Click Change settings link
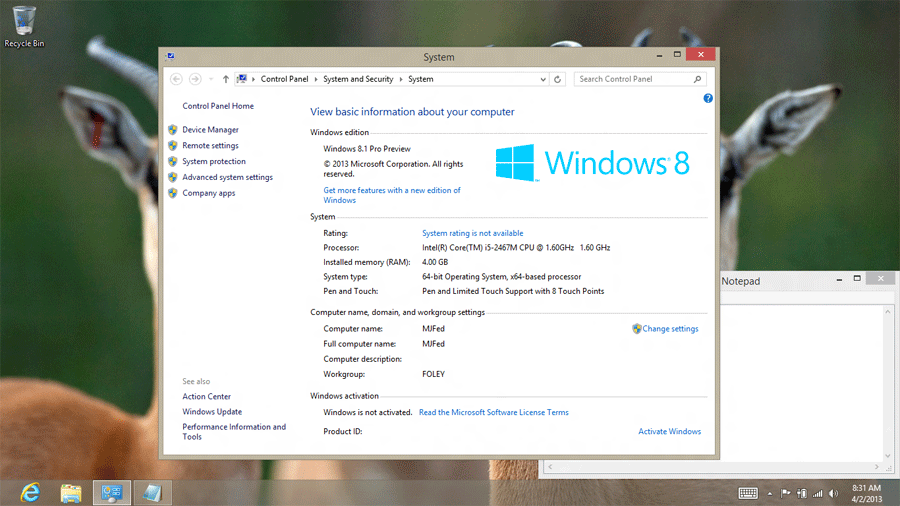 click(x=670, y=329)
